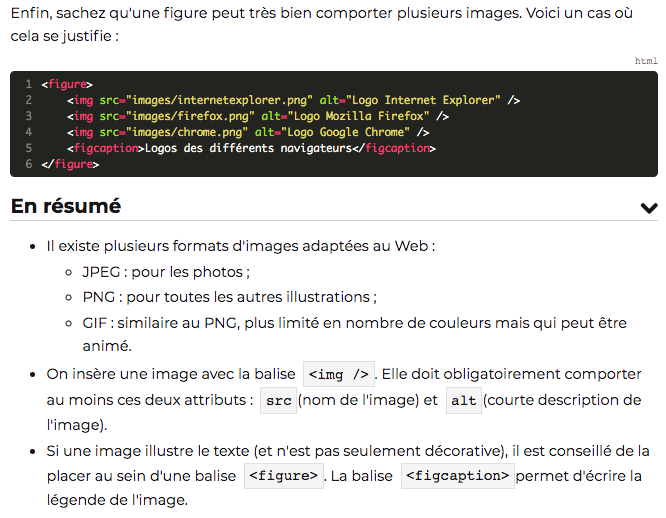The image size is (666, 518).
Task: Click the inline <img /> code snippet
Action: (339, 374)
